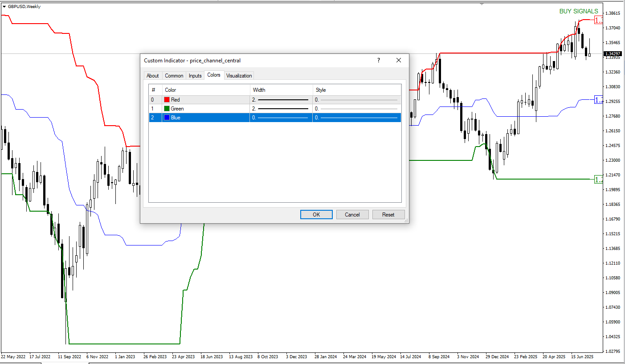This screenshot has height=364, width=625.
Task: Click the chart shift triangle marker at top
Action: tap(481, 4)
